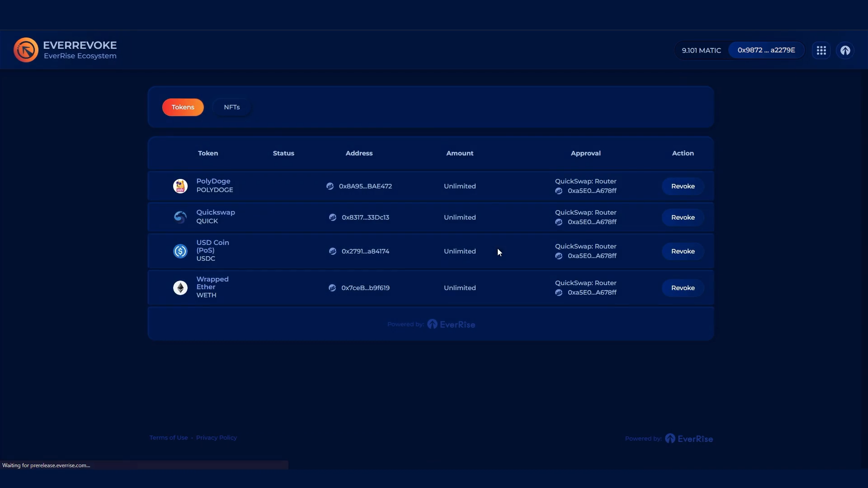This screenshot has height=488, width=868.
Task: Revoke the PolyDoge approval
Action: click(683, 186)
